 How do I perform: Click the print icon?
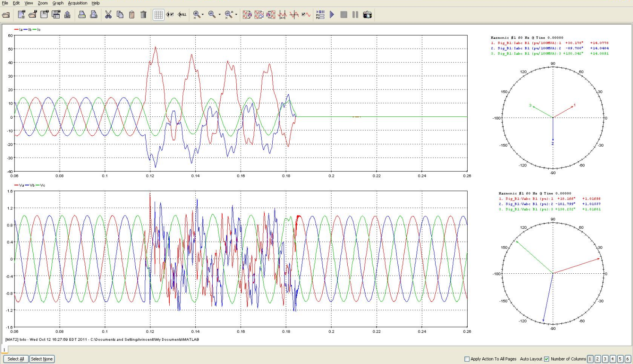pyautogui.click(x=82, y=15)
